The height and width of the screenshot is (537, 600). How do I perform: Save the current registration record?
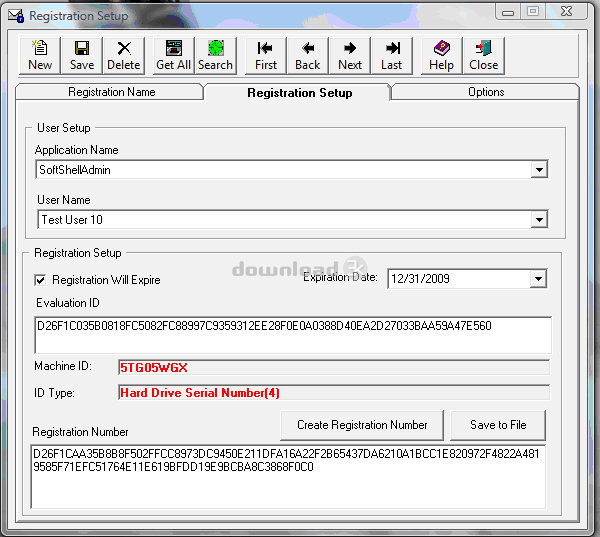82,55
